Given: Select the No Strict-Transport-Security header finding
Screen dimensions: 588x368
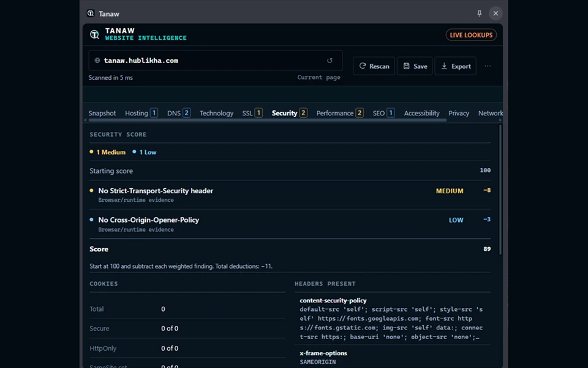Looking at the screenshot, I should pos(290,195).
